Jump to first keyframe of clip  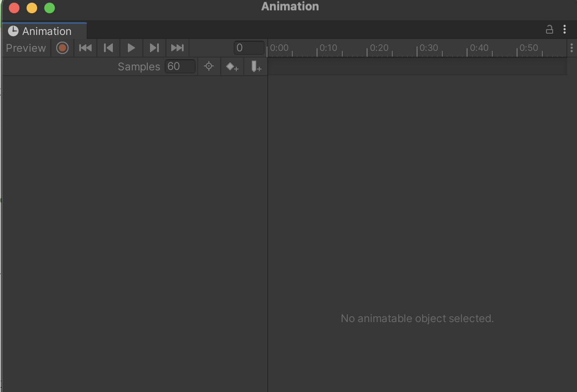click(85, 48)
